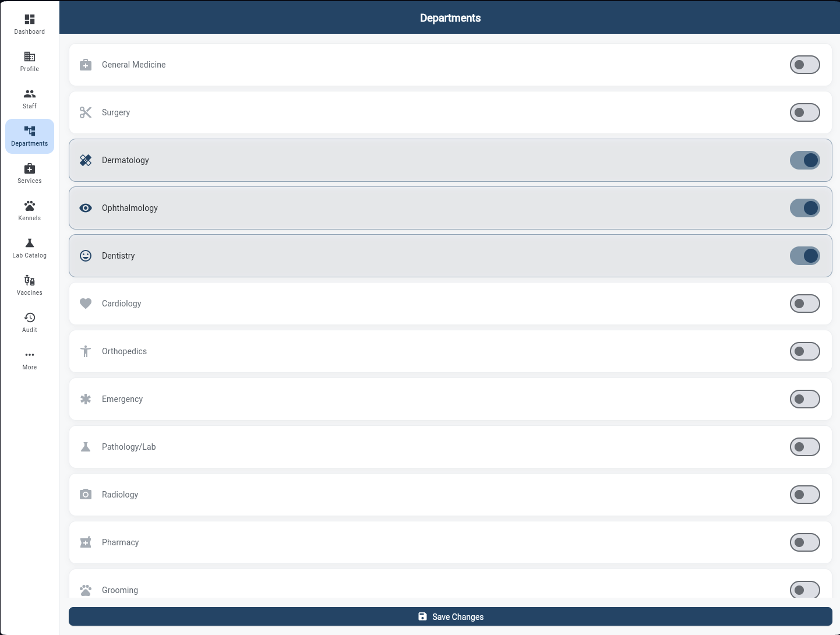Click the Ophthalmology eye icon

pyautogui.click(x=86, y=208)
